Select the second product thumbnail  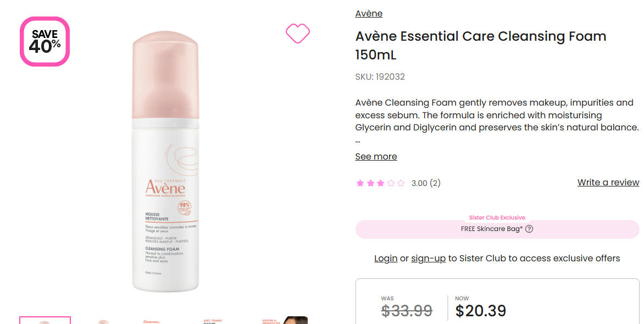(103, 321)
